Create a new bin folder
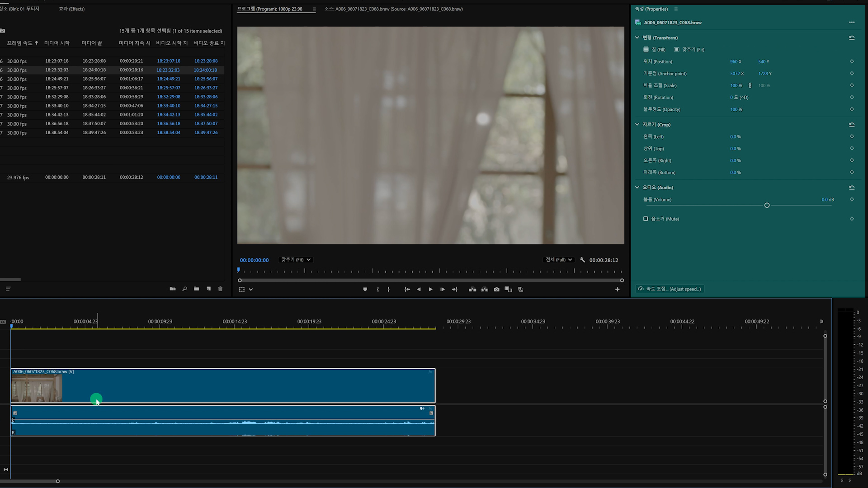 tap(197, 289)
